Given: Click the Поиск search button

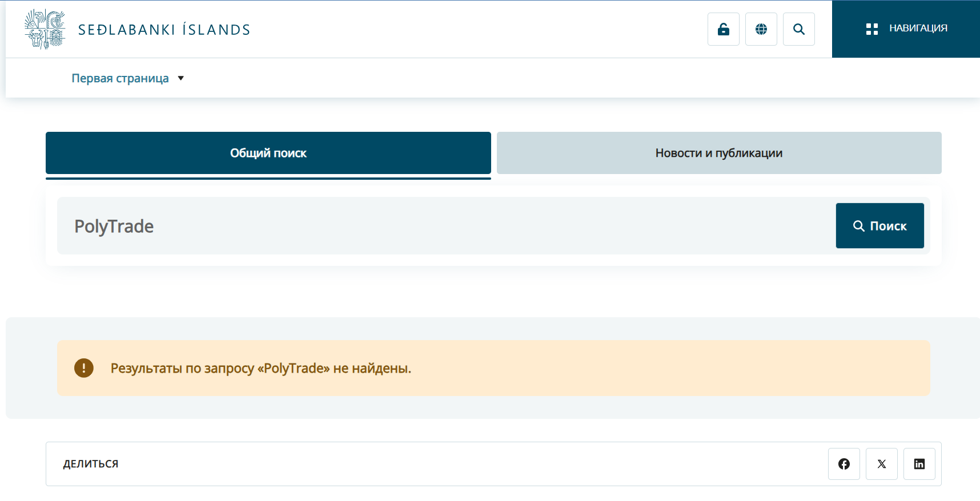Looking at the screenshot, I should 880,226.
